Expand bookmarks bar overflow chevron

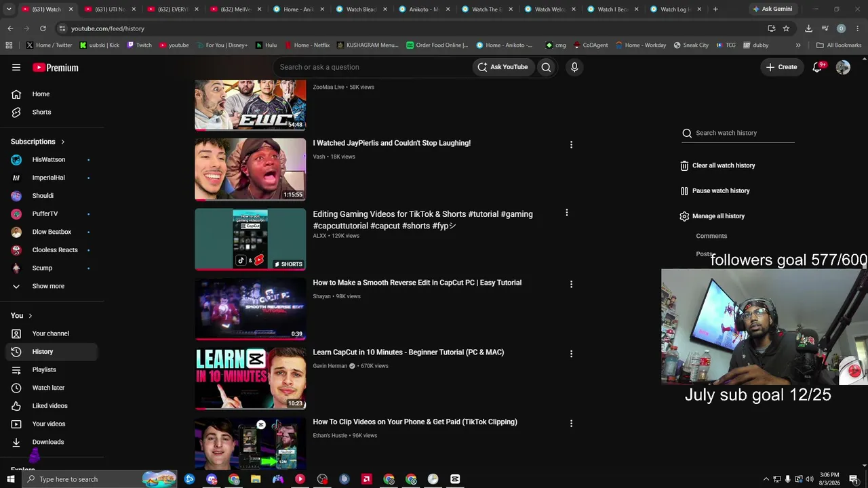coord(798,45)
